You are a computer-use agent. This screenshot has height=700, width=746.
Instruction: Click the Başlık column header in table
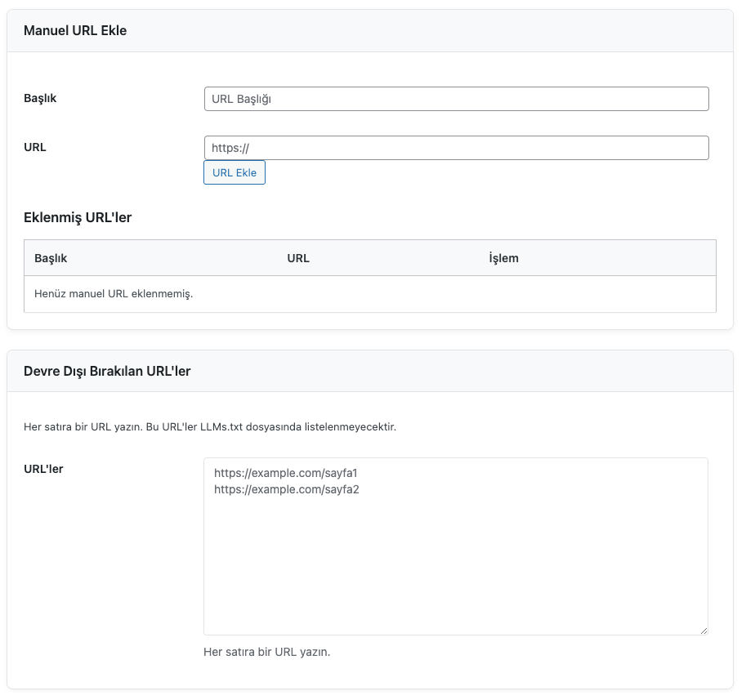tap(51, 258)
